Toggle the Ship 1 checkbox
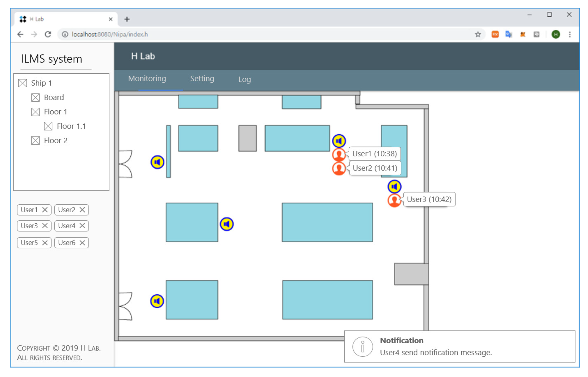This screenshot has width=588, height=377. [x=22, y=83]
